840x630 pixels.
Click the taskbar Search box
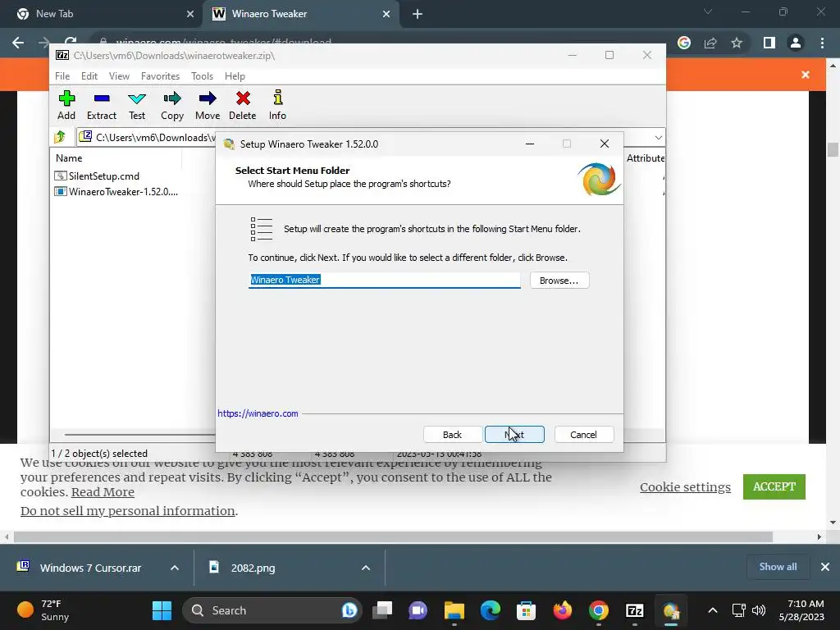(x=272, y=610)
